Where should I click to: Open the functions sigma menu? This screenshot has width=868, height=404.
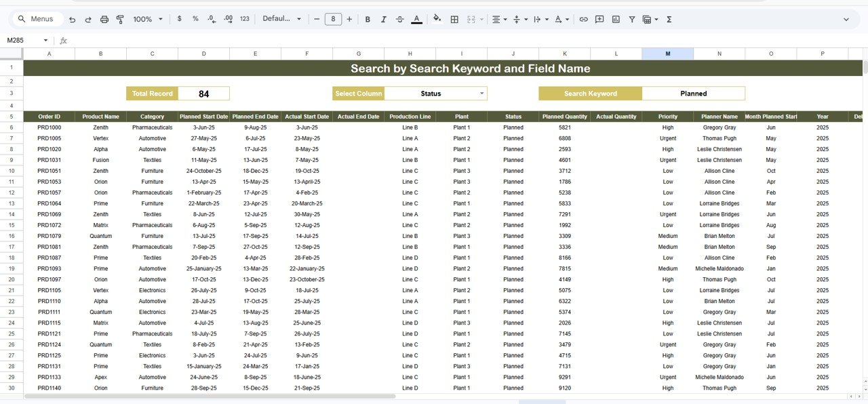pos(669,19)
